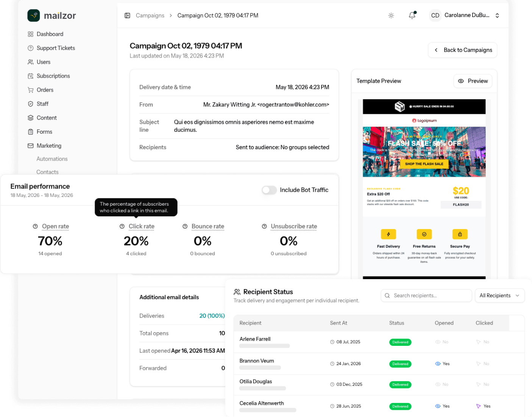The image size is (532, 417).
Task: Select the Brannon Veum recipient row
Action: tap(379, 364)
